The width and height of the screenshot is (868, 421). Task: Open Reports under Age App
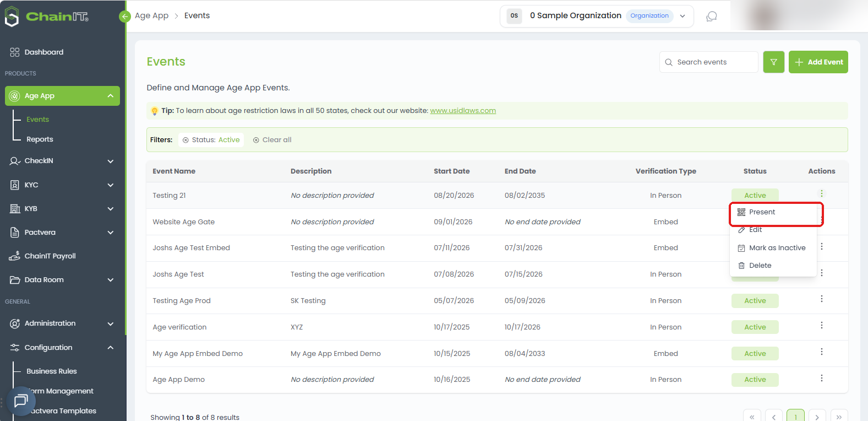(x=40, y=139)
